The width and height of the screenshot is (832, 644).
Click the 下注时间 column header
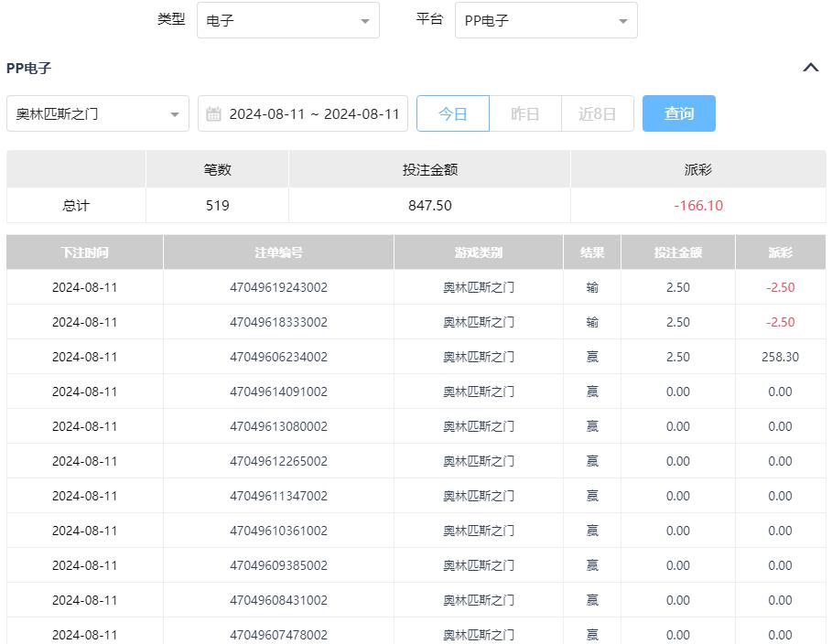click(x=85, y=252)
